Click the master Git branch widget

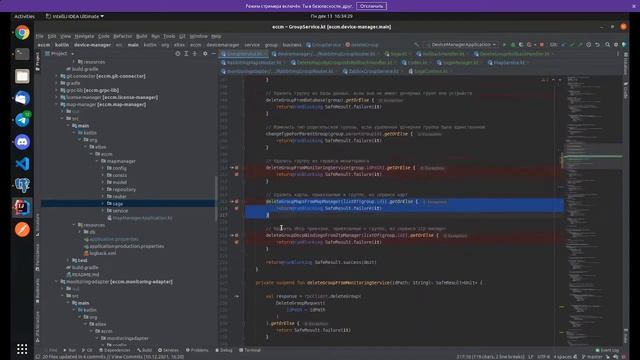[592, 357]
